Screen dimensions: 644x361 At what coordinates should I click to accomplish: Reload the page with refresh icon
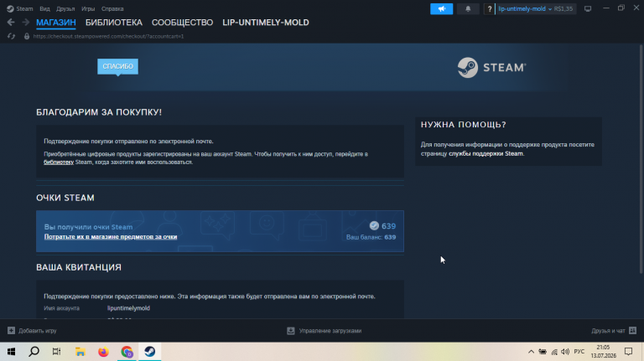click(11, 37)
